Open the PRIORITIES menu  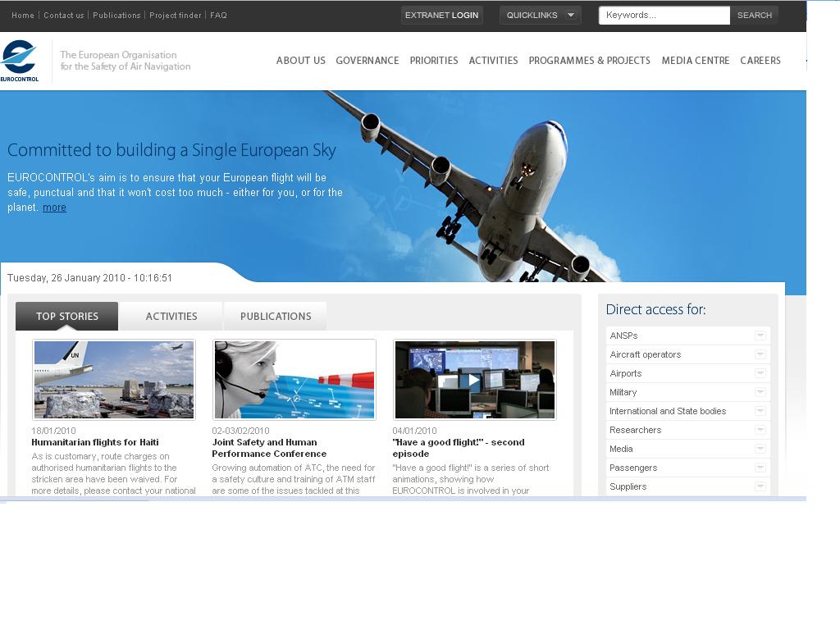tap(433, 61)
